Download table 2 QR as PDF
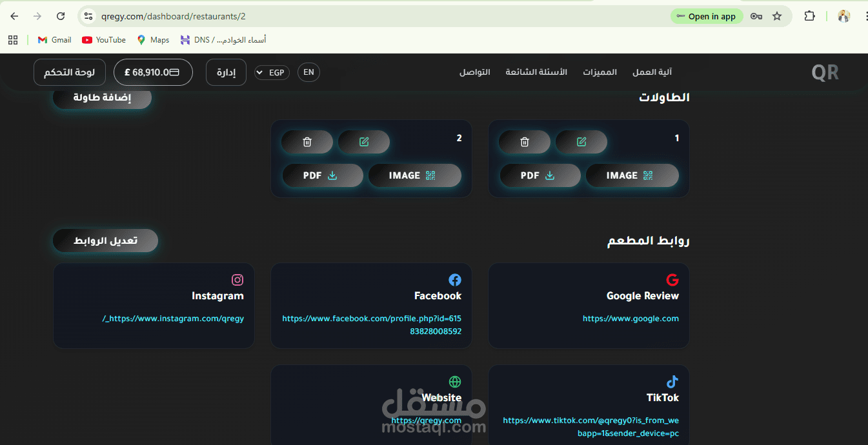Viewport: 868px width, 445px height. [323, 175]
